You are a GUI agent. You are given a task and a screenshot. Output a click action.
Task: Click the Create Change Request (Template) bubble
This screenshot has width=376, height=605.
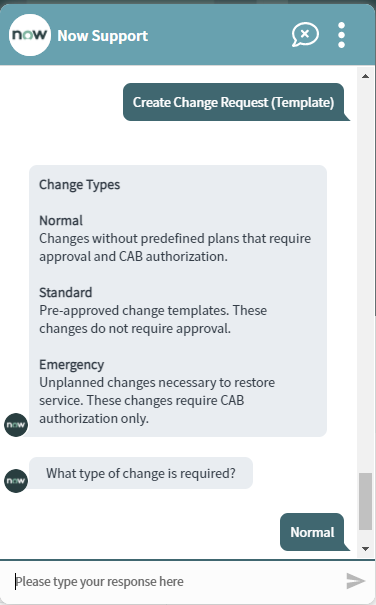point(235,102)
